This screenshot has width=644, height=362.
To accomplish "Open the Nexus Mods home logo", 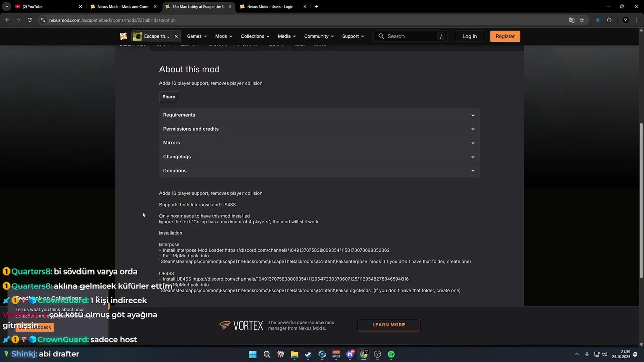I will [x=123, y=36].
